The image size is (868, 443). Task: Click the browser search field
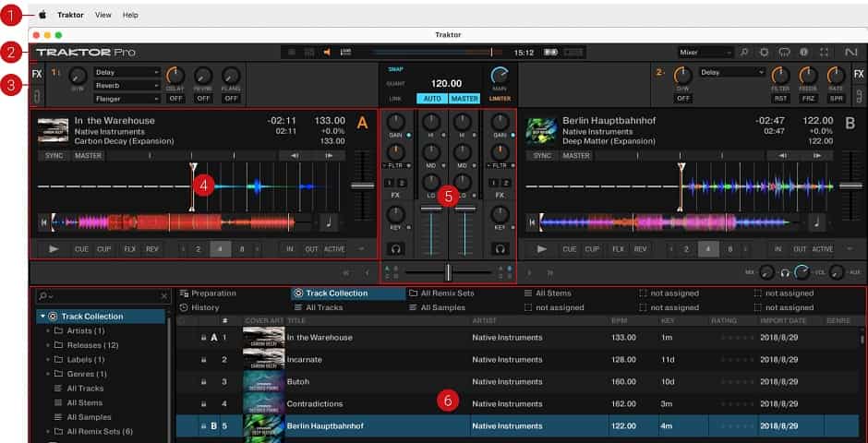[102, 297]
